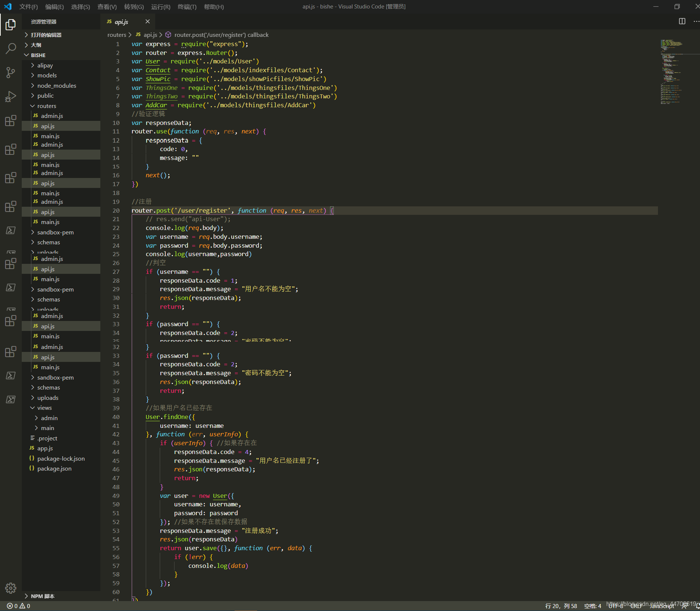Open the 选择(S) menu
This screenshot has height=611, width=700.
click(x=80, y=7)
